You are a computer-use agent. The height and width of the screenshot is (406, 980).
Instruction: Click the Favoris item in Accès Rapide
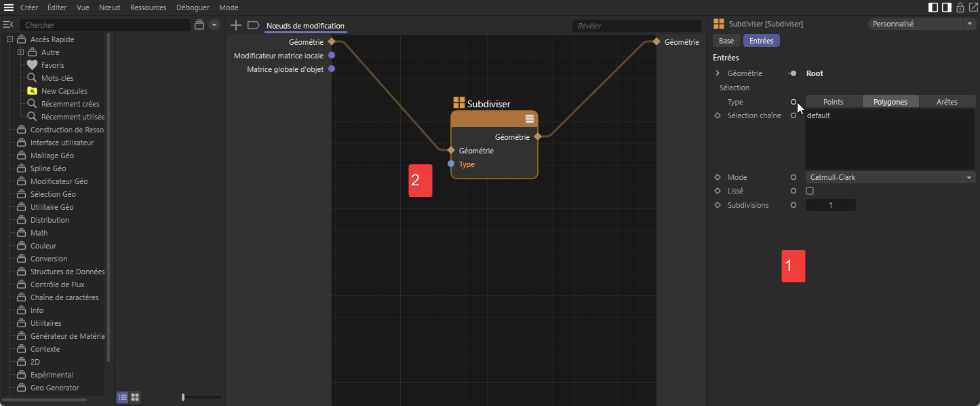point(52,65)
